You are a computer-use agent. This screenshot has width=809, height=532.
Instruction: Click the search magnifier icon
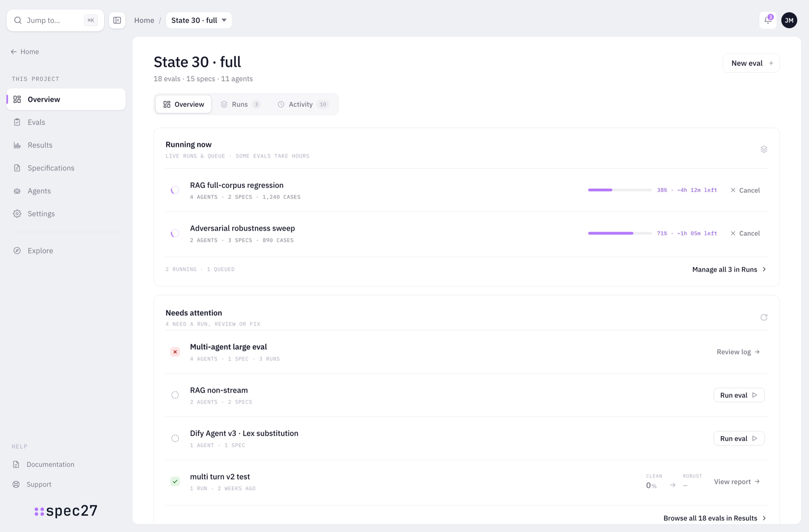tap(18, 20)
